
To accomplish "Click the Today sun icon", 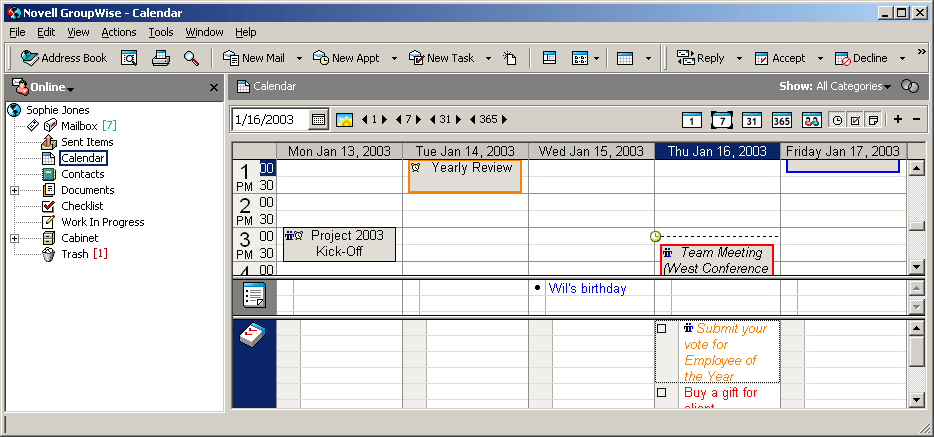I will [x=344, y=120].
